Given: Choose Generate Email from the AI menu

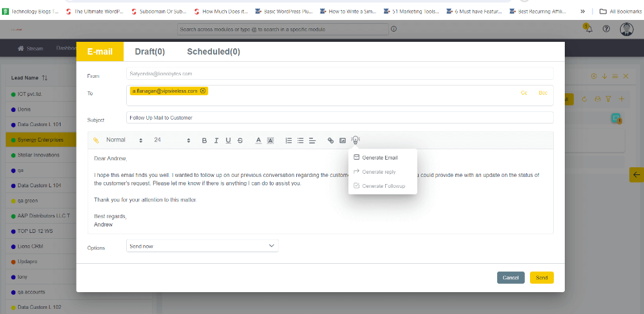Looking at the screenshot, I should pos(379,158).
